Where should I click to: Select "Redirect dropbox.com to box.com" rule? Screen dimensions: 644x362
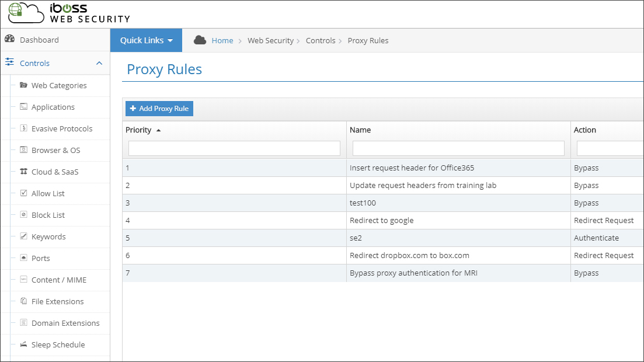[x=409, y=255]
